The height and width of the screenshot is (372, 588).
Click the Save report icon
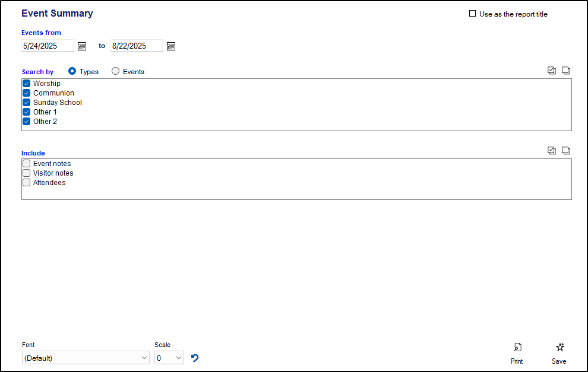pyautogui.click(x=559, y=347)
